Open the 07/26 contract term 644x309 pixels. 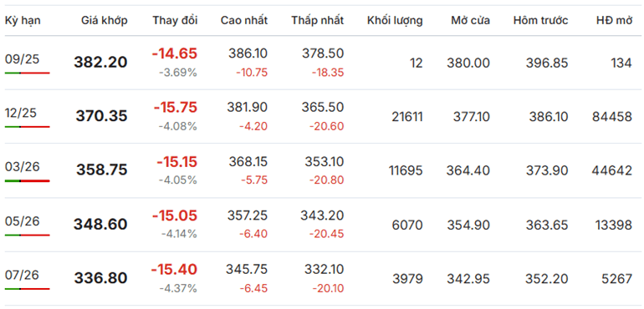pyautogui.click(x=23, y=276)
